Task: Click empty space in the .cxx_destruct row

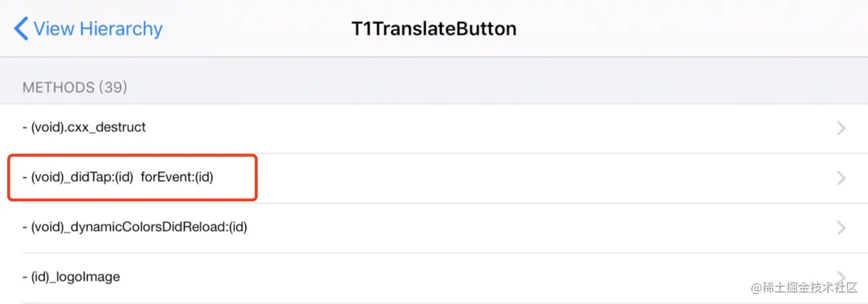Action: pyautogui.click(x=486, y=128)
